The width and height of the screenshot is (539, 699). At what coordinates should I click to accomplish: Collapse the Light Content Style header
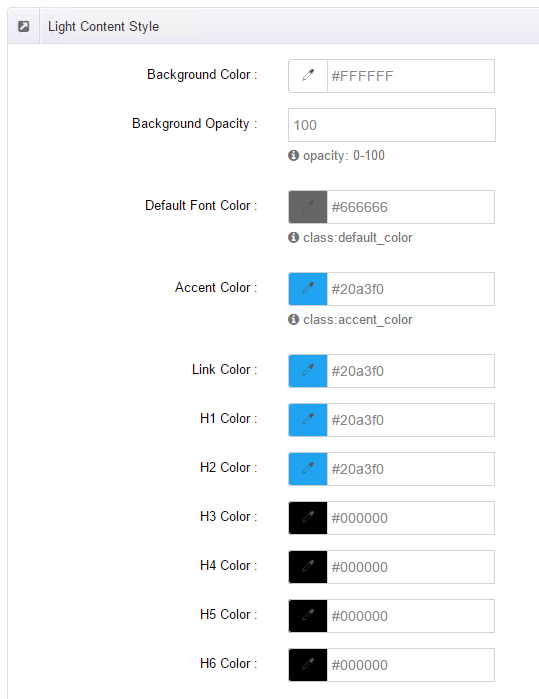click(x=273, y=26)
